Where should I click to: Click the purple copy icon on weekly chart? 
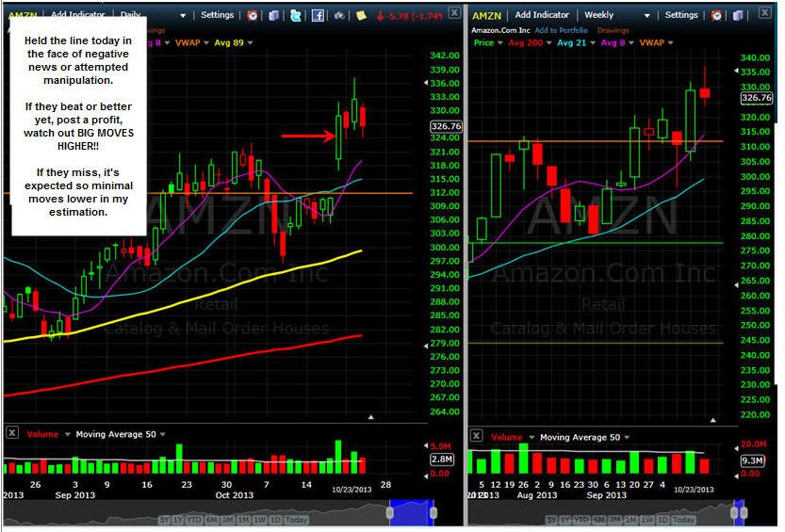pyautogui.click(x=738, y=15)
